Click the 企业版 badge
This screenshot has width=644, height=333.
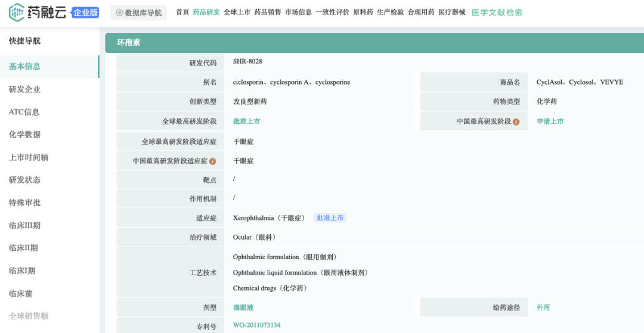click(85, 13)
